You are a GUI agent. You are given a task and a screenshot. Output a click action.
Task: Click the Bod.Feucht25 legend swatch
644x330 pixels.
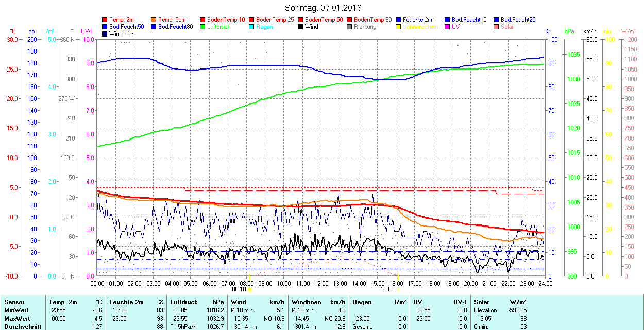point(496,19)
